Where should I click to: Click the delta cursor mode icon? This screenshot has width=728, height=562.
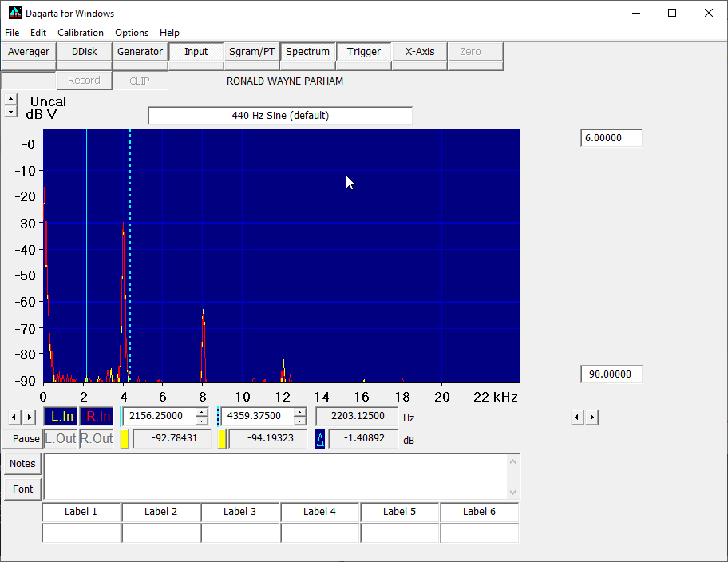tap(320, 439)
